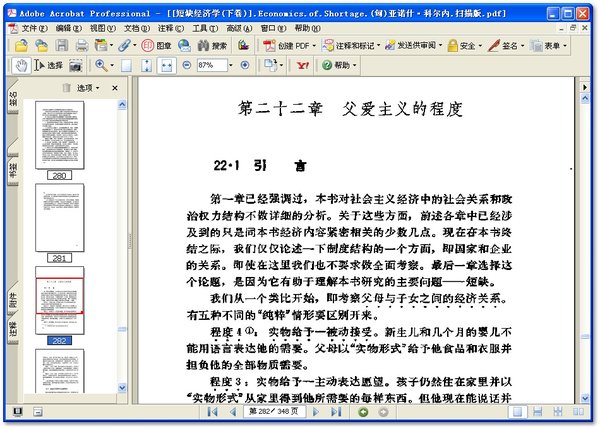Image resolution: width=600 pixels, height=429 pixels.
Task: Choose the 选择 text select tool
Action: pyautogui.click(x=48, y=65)
